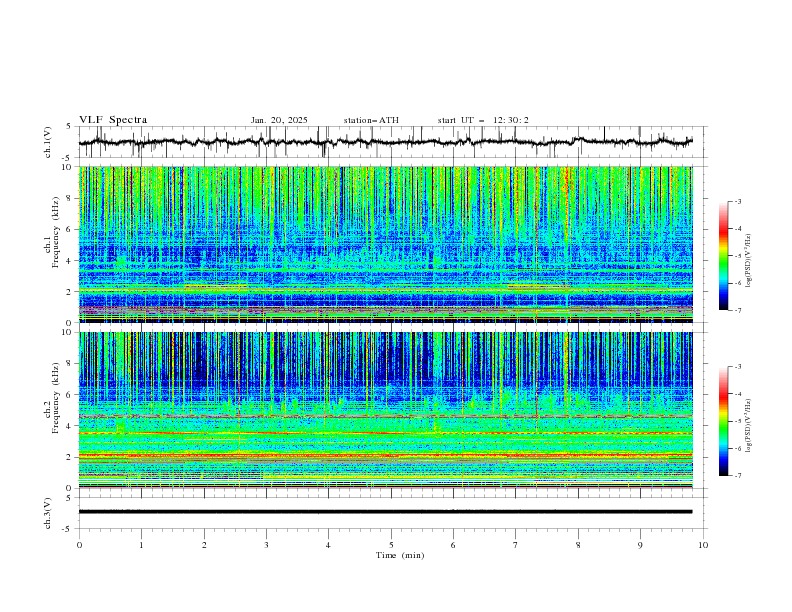Click the "-7" tick on ch.1 colorbar

click(x=738, y=311)
